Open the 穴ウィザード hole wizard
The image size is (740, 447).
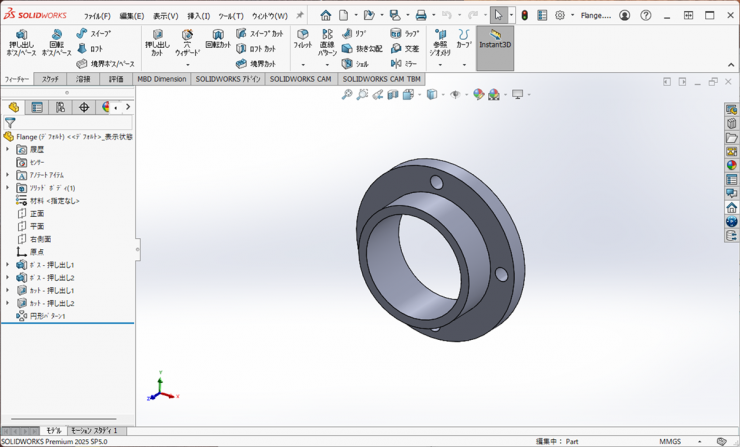tap(187, 42)
